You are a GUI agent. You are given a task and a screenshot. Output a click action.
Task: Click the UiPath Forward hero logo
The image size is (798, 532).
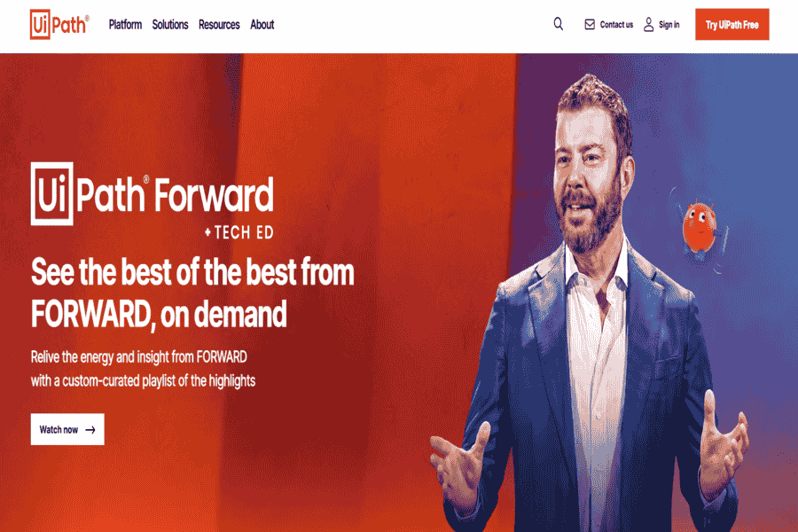coord(153,200)
